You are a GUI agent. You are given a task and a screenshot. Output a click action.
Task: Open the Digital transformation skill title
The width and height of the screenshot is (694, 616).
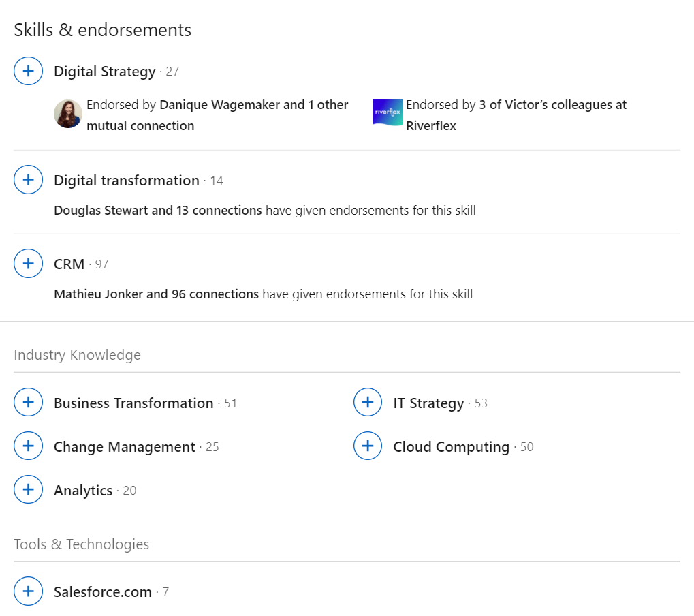127,181
